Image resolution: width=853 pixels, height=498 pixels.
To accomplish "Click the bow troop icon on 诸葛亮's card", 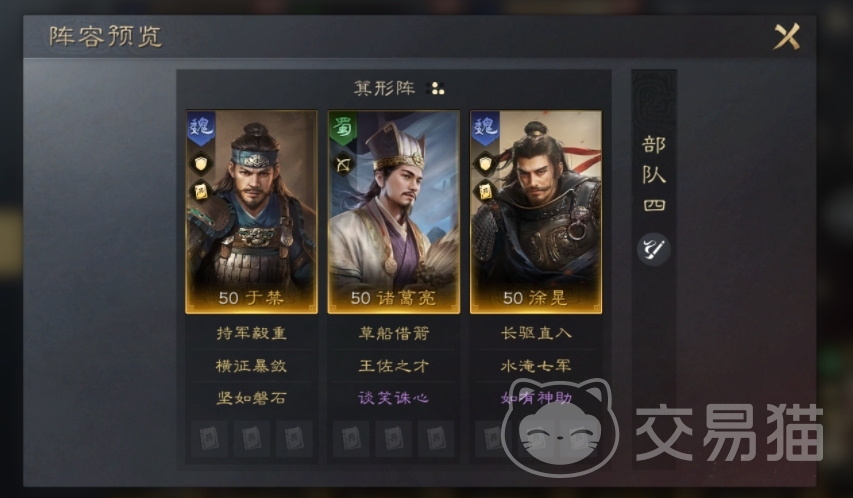I will click(x=343, y=164).
